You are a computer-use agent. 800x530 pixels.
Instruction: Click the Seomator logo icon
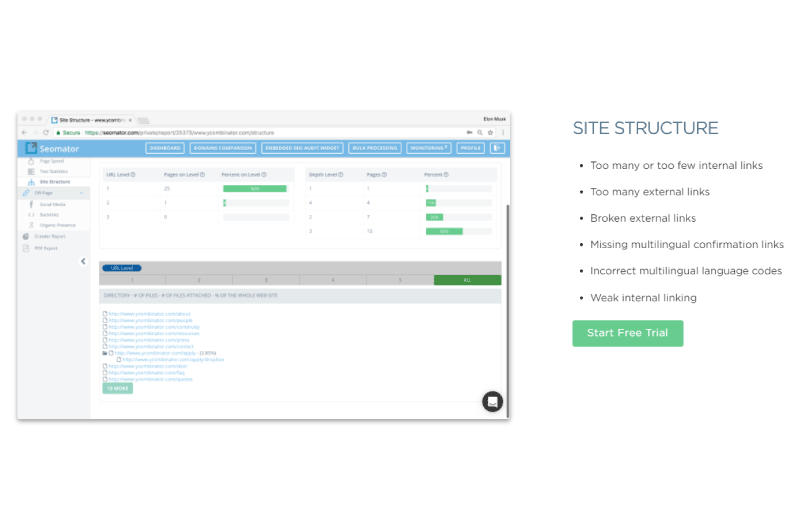[31, 148]
